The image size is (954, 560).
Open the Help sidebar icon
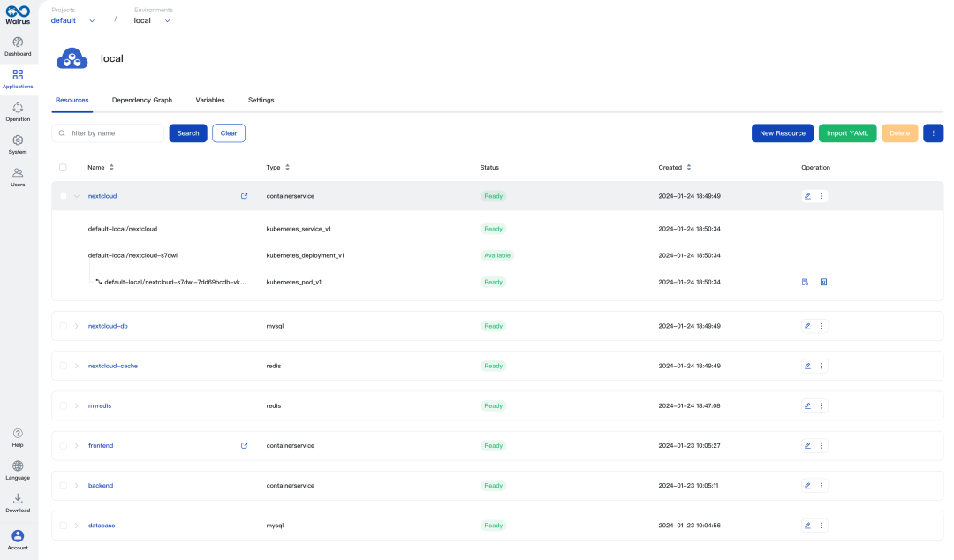18,437
